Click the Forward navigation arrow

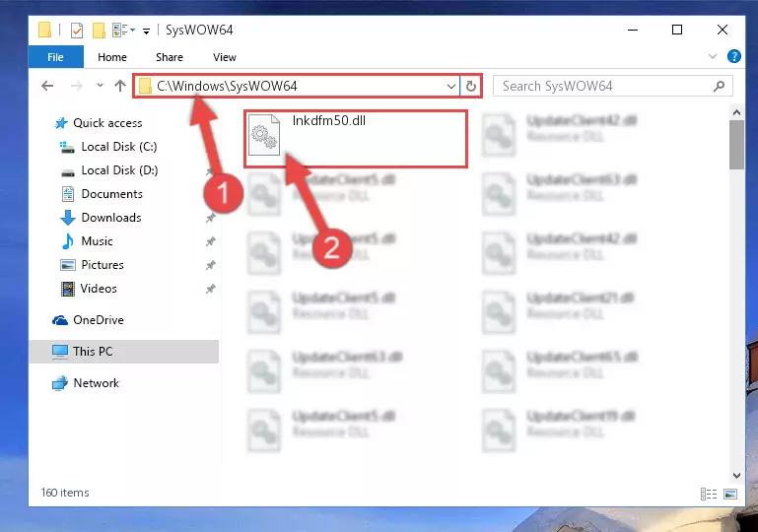(76, 86)
